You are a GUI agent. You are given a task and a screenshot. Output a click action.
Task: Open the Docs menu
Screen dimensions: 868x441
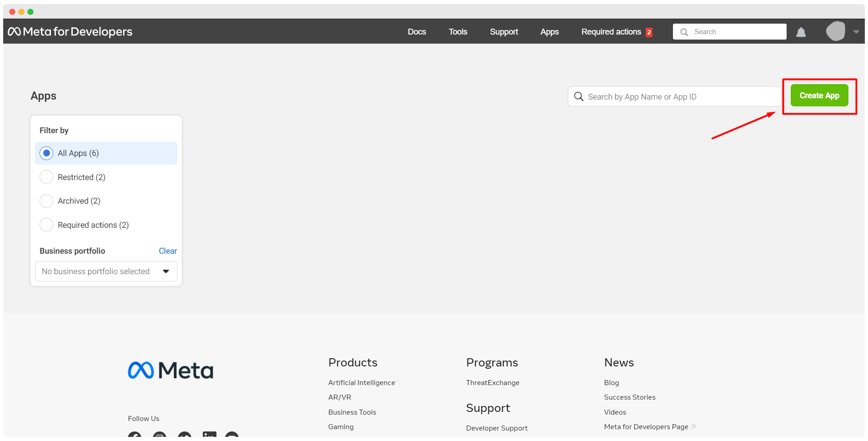(x=416, y=31)
